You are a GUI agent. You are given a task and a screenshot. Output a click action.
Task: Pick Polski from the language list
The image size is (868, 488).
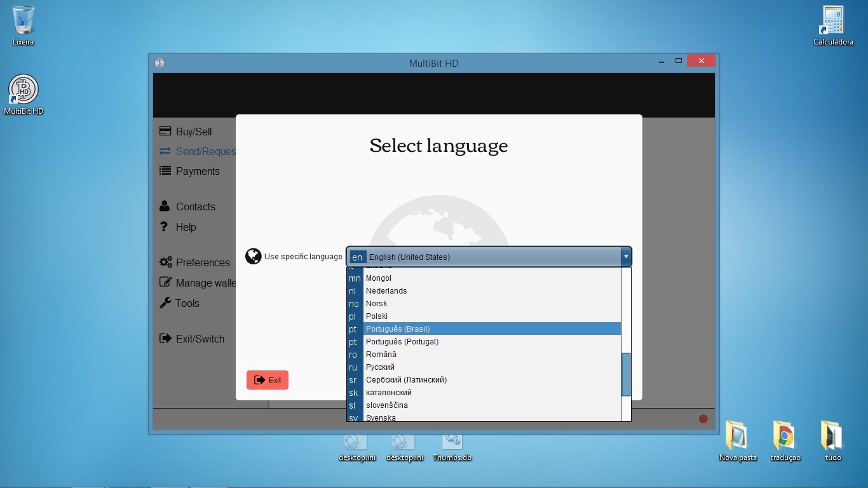377,316
